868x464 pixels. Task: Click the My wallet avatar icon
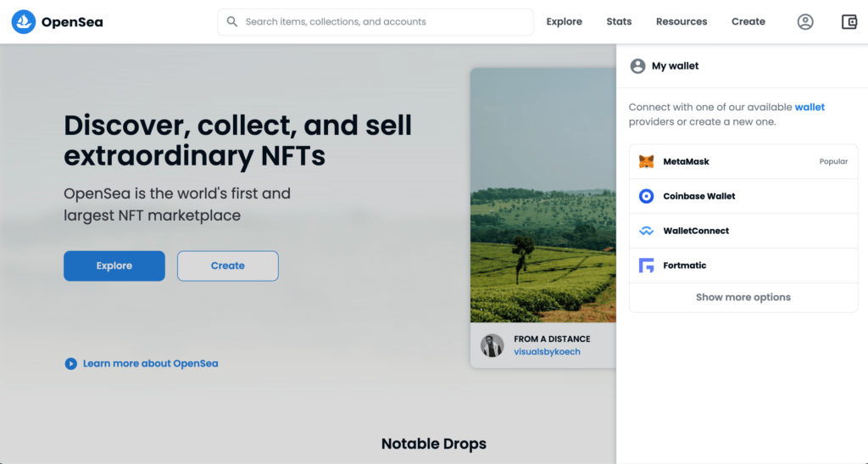click(x=637, y=66)
